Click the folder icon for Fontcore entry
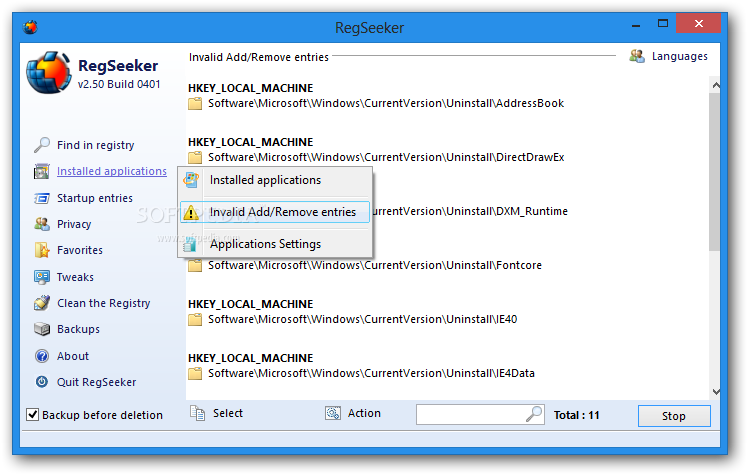The width and height of the screenshot is (748, 475). pos(195,266)
